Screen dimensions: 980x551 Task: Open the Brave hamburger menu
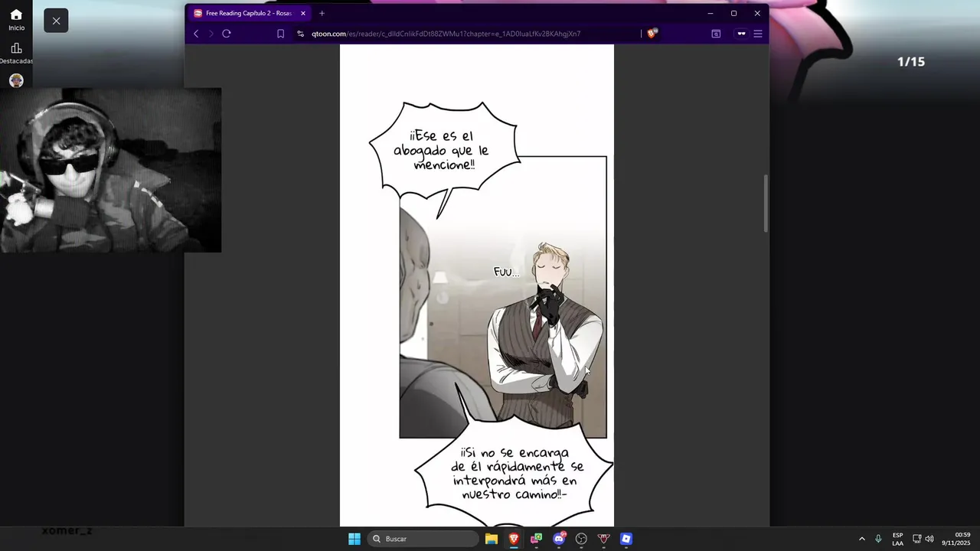[x=758, y=34]
